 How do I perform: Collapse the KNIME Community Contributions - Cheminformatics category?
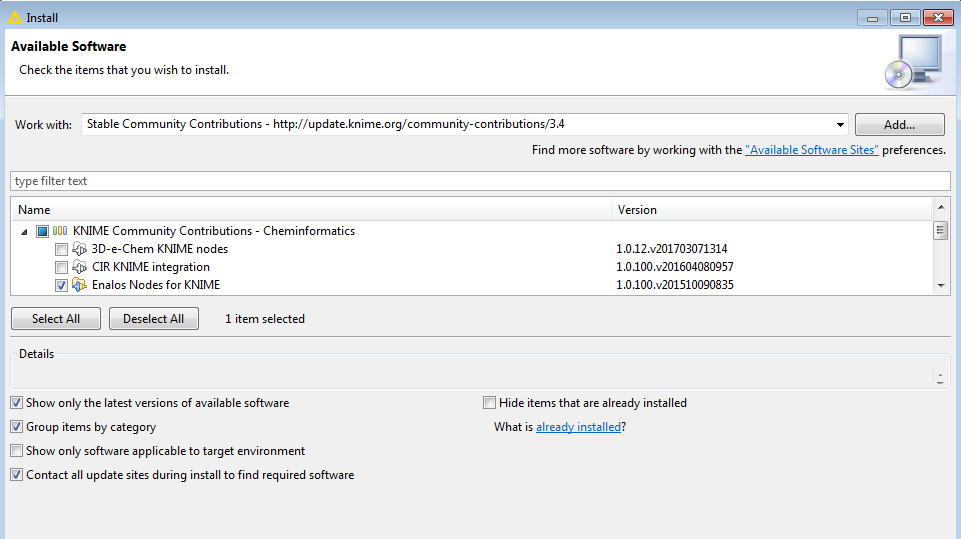25,232
